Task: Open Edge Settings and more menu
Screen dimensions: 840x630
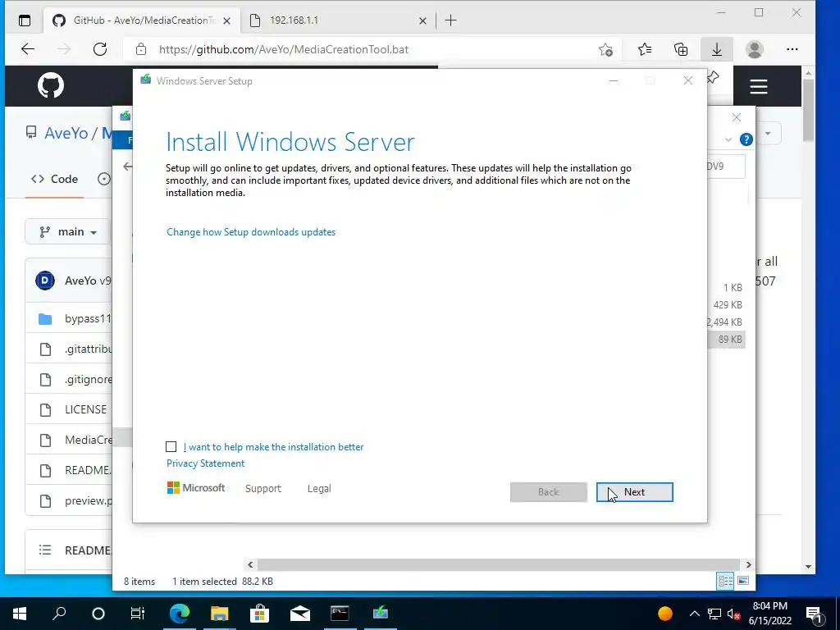Action: pos(792,49)
